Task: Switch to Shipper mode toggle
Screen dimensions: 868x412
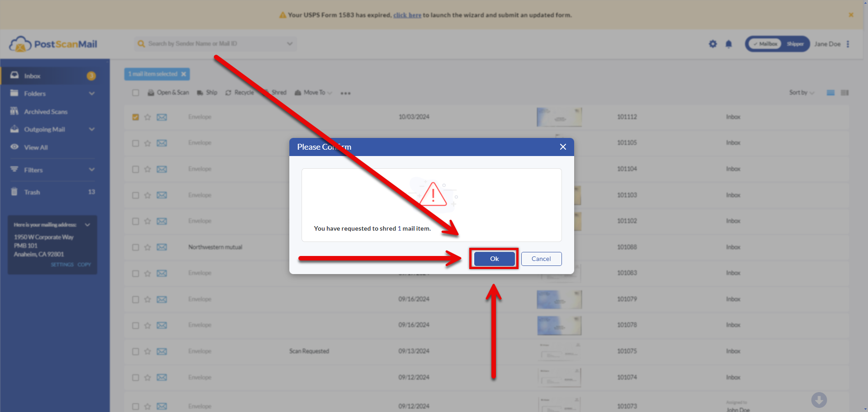Action: 795,44
